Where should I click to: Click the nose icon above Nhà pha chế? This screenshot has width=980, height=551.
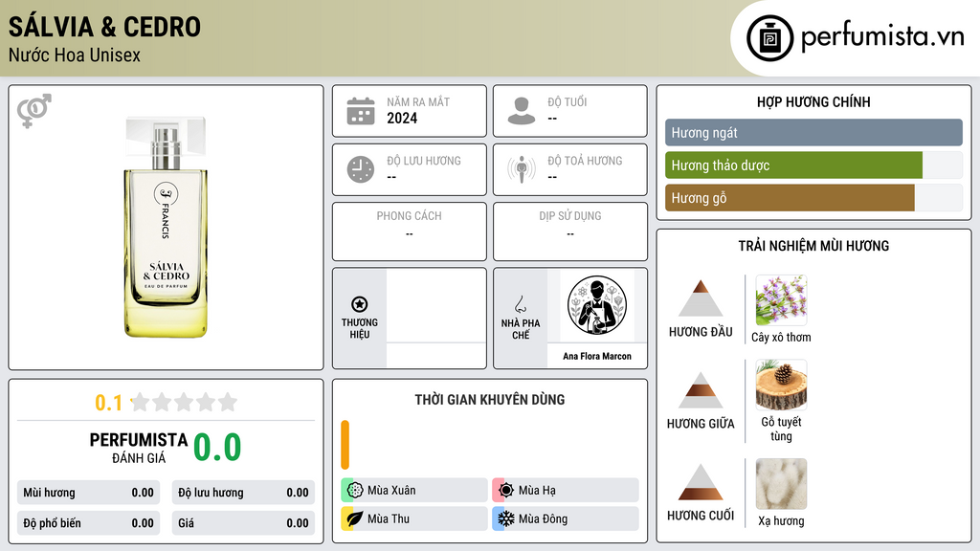520,304
